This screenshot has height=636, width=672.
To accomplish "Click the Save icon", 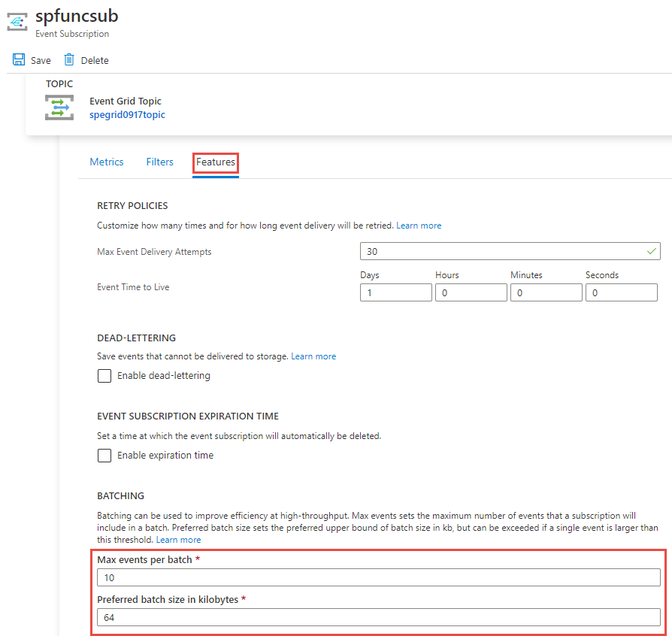I will [19, 59].
